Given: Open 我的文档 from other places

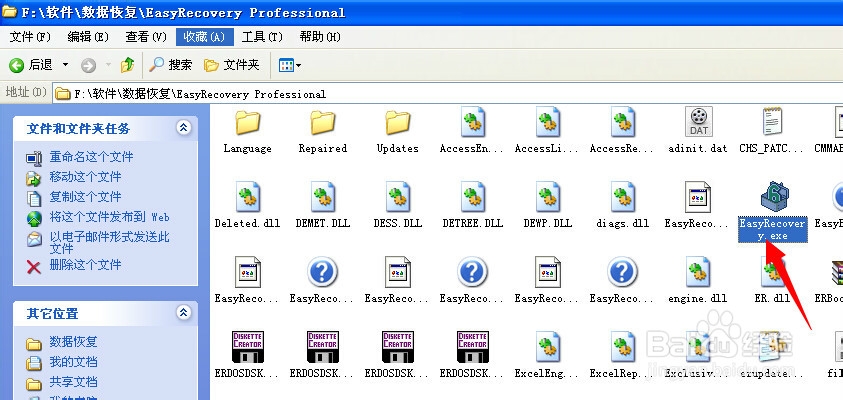Looking at the screenshot, I should point(74,362).
